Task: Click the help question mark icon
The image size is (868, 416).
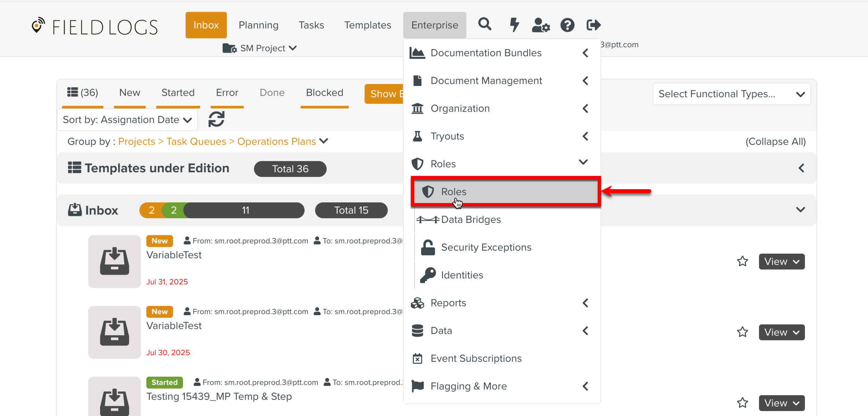Action: point(567,25)
